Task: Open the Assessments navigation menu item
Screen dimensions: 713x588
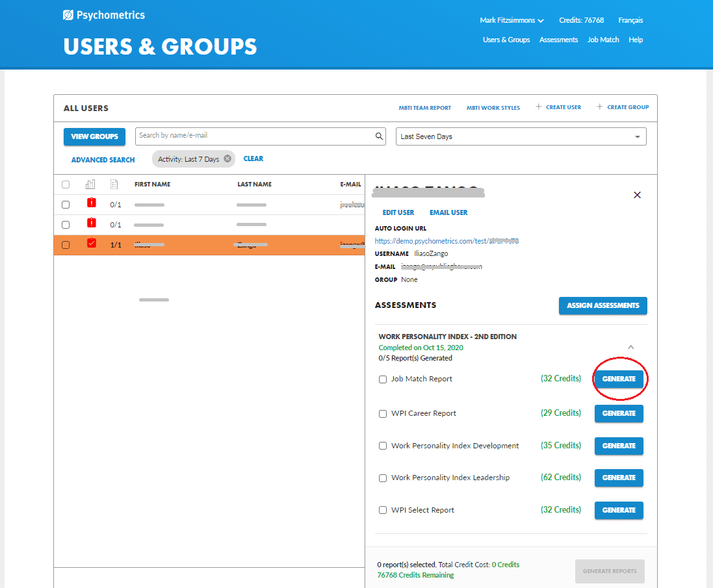Action: pos(558,40)
